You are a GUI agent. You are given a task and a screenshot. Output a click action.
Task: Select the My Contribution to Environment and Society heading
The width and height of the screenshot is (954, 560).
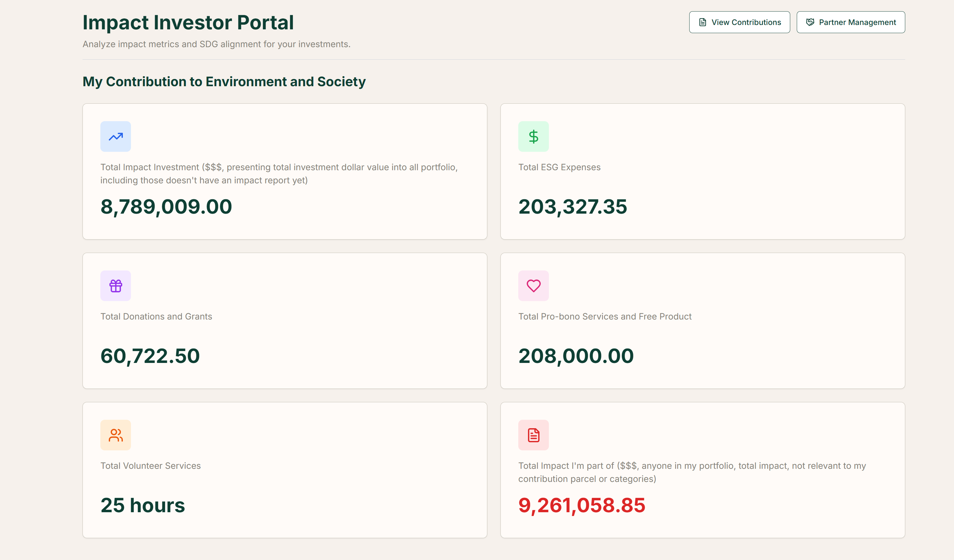coord(224,81)
